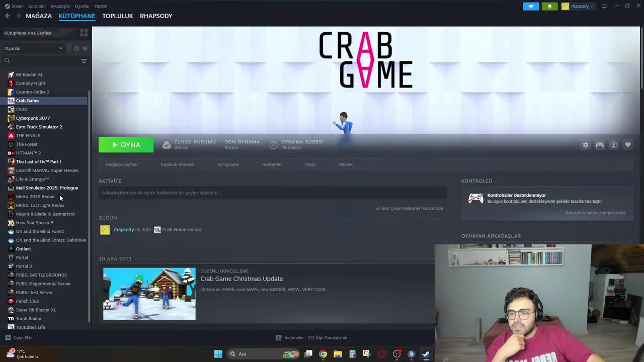The width and height of the screenshot is (644, 362).
Task: Select Portal 2 in library list
Action: [24, 266]
